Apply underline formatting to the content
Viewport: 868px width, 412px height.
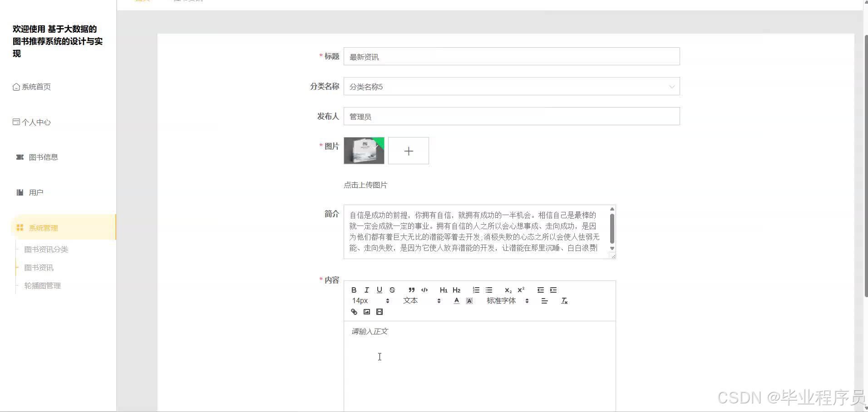(379, 290)
